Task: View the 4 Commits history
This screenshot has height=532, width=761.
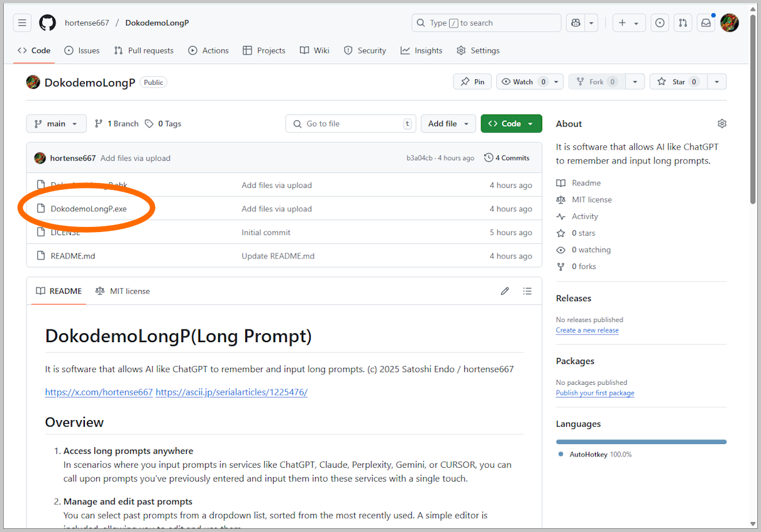Action: (x=507, y=158)
